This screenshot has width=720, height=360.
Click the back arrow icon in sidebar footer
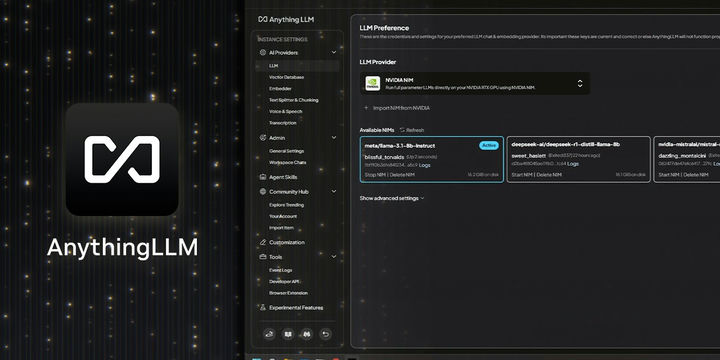(x=325, y=334)
